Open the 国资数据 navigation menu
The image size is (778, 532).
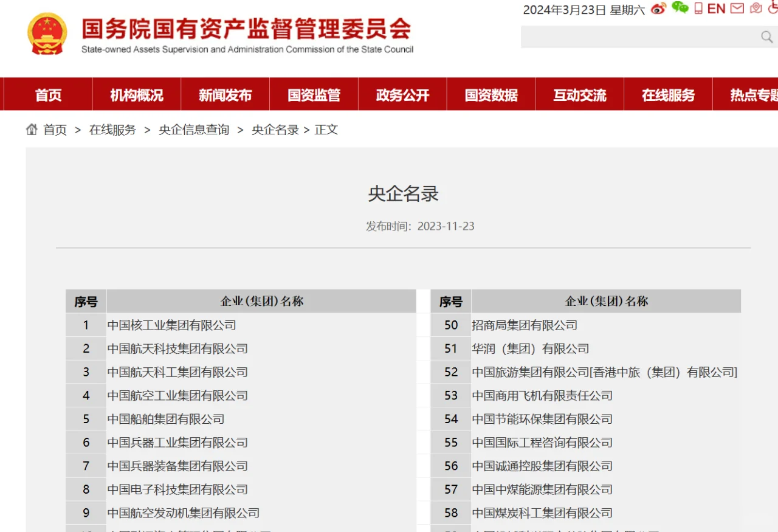(491, 95)
